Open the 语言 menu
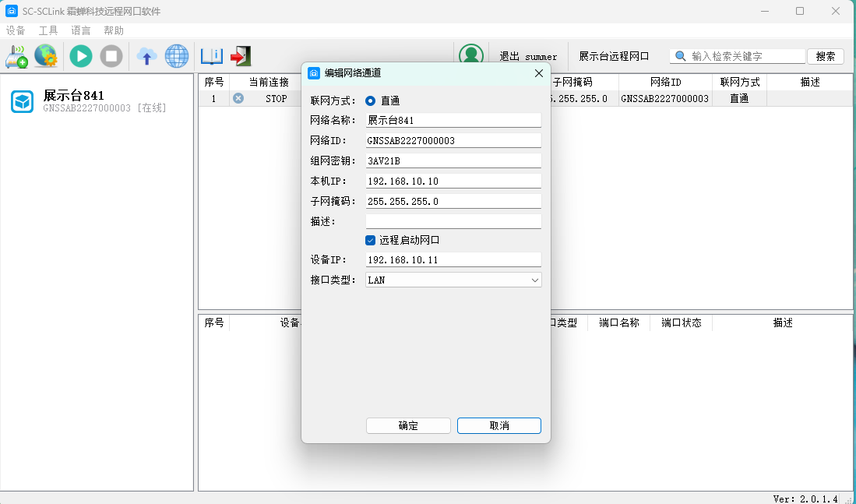This screenshot has height=504, width=856. point(81,30)
